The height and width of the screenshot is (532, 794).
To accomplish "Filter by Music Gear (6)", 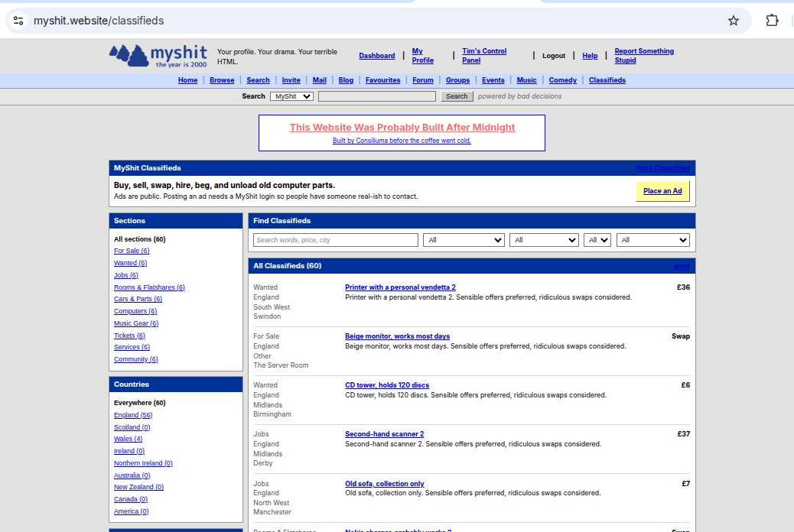I will 136,323.
